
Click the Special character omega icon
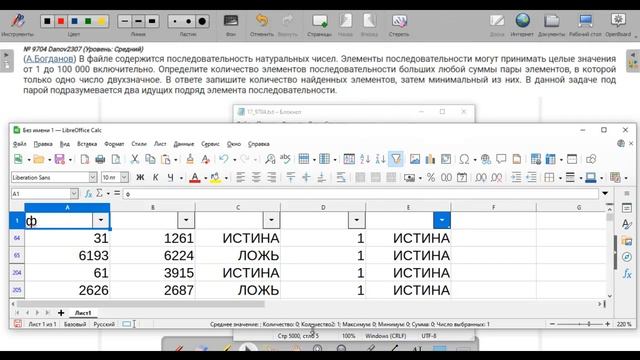464,159
